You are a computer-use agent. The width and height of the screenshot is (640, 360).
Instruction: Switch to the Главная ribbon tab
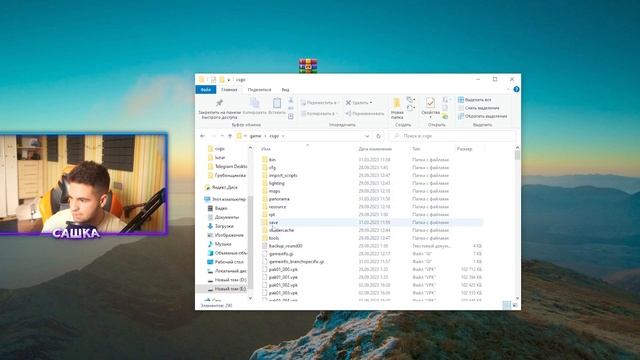tap(229, 89)
